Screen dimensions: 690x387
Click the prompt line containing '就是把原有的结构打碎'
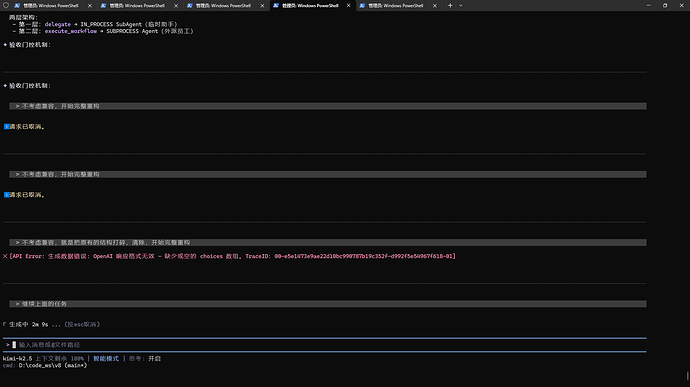click(327, 243)
